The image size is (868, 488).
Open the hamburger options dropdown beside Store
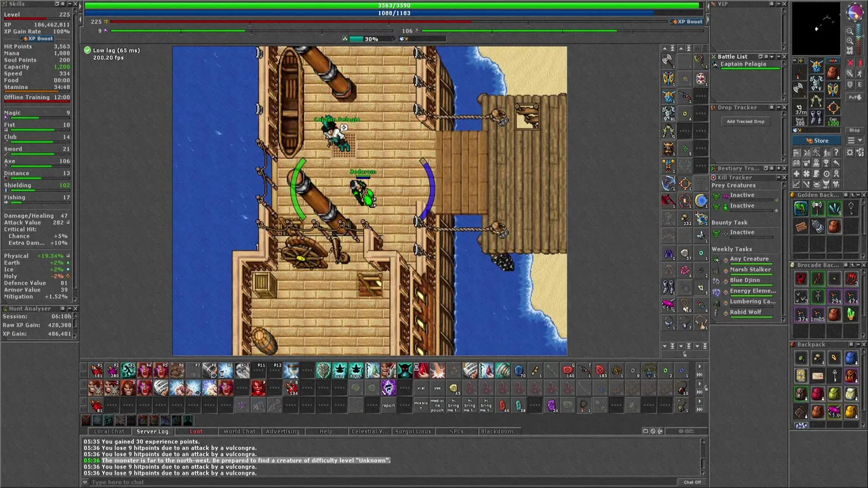pyautogui.click(x=855, y=140)
